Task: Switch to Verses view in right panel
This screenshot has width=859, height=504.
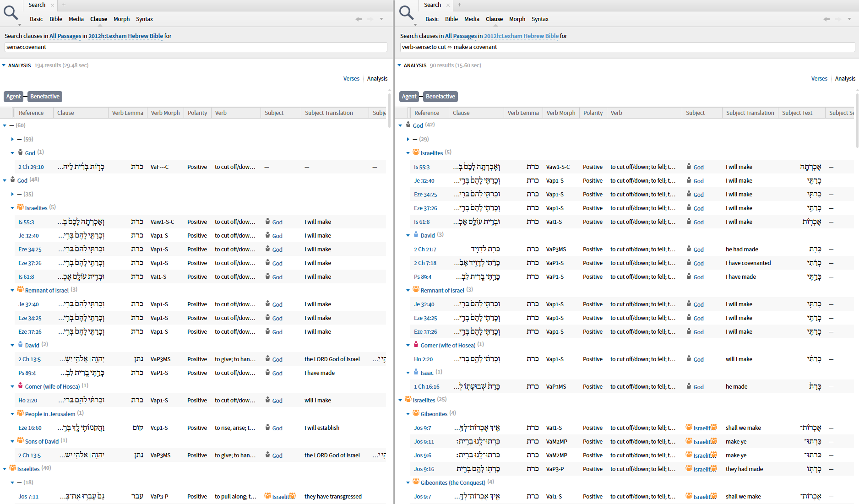Action: (819, 79)
